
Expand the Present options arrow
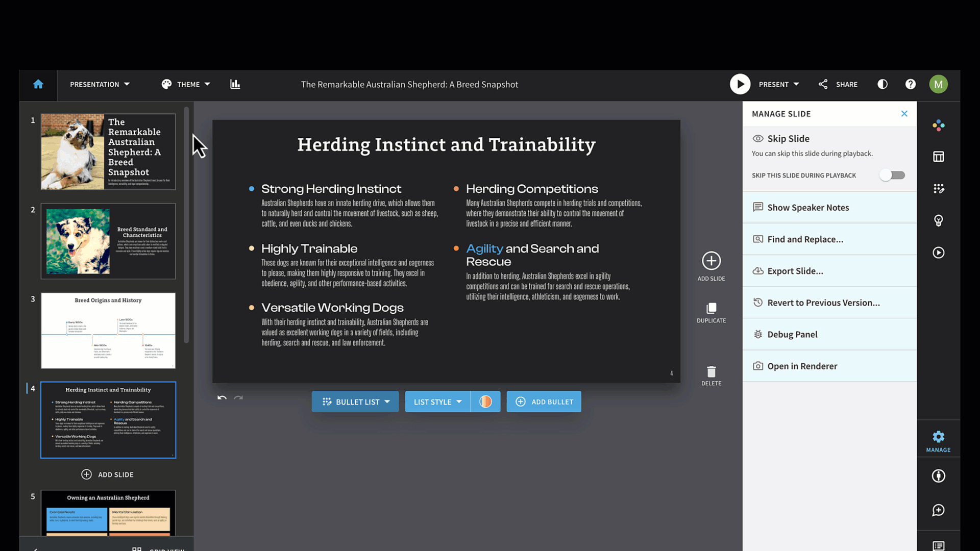pyautogui.click(x=796, y=84)
